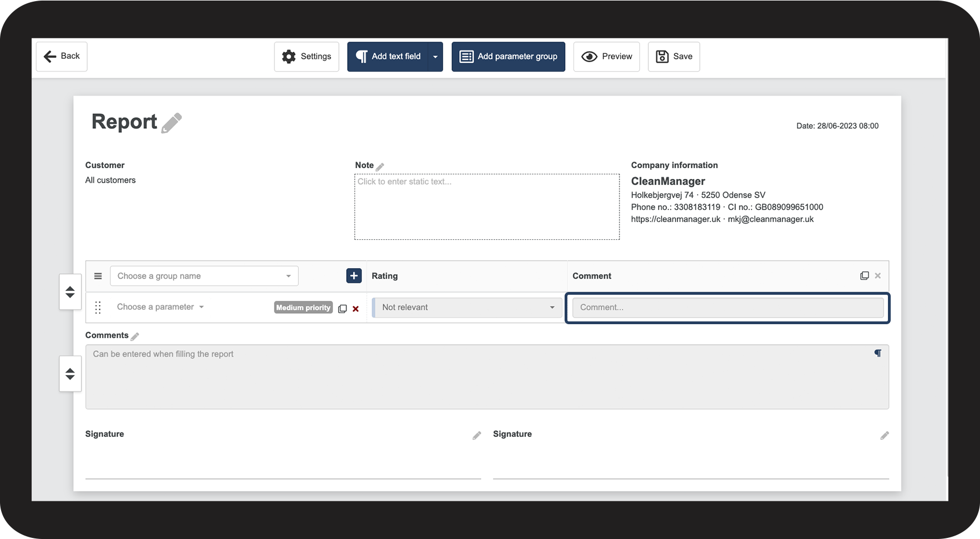The height and width of the screenshot is (539, 980).
Task: Open the hamburger menu of parameter group
Action: click(x=98, y=276)
